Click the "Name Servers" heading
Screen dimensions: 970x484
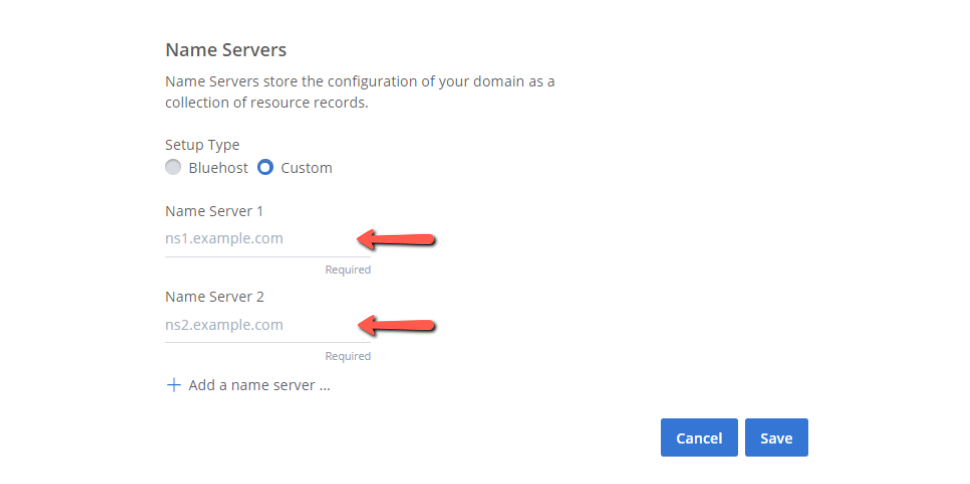tap(226, 50)
